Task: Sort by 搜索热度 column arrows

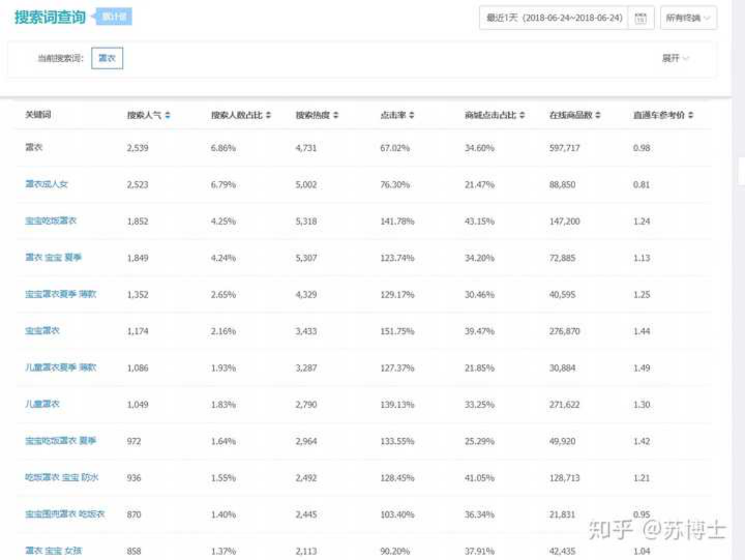Action: tap(336, 115)
